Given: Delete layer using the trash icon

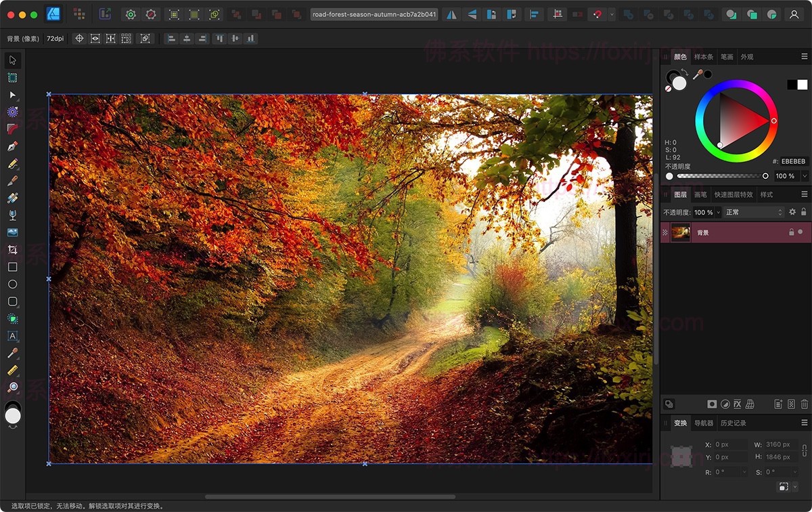Looking at the screenshot, I should [804, 404].
